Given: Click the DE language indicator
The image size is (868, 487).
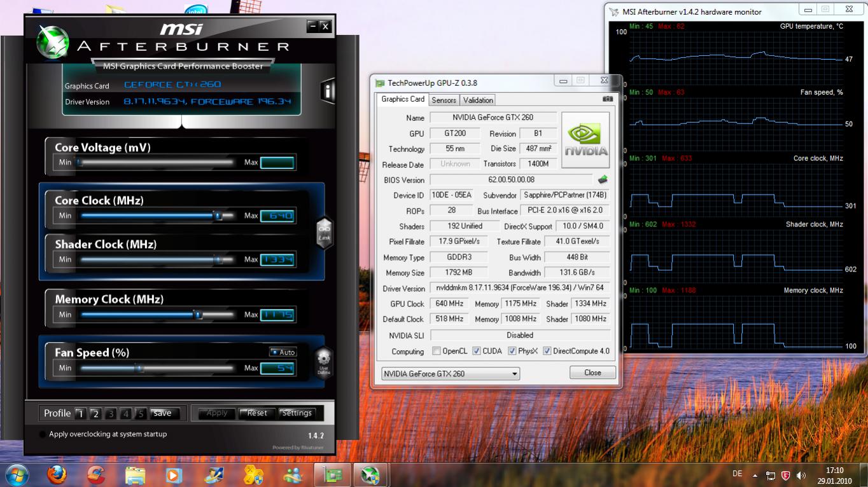Looking at the screenshot, I should [738, 474].
